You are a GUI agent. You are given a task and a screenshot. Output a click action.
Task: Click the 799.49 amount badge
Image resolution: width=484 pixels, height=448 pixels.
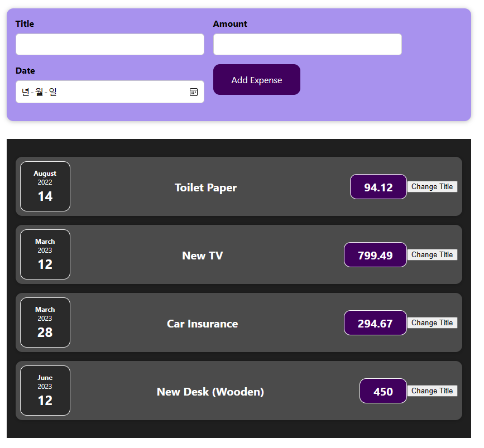pyautogui.click(x=375, y=255)
